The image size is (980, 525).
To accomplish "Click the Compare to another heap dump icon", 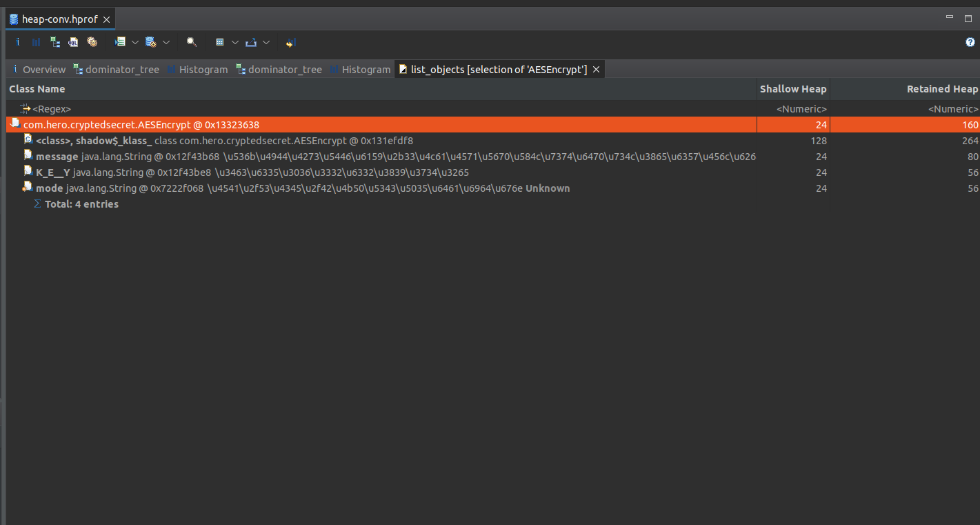I will click(290, 42).
